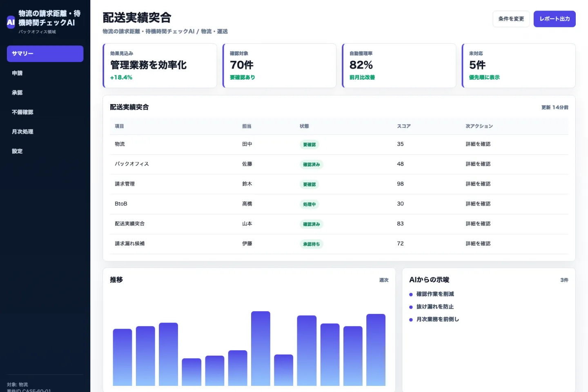Viewport: 588px width, 392px height.
Task: Open the 82% 自動整理率 card
Action: click(399, 66)
